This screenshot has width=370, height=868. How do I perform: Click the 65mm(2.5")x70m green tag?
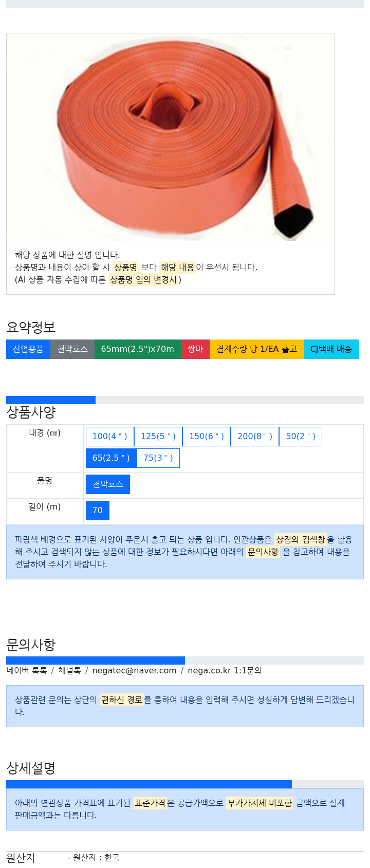[x=138, y=349]
